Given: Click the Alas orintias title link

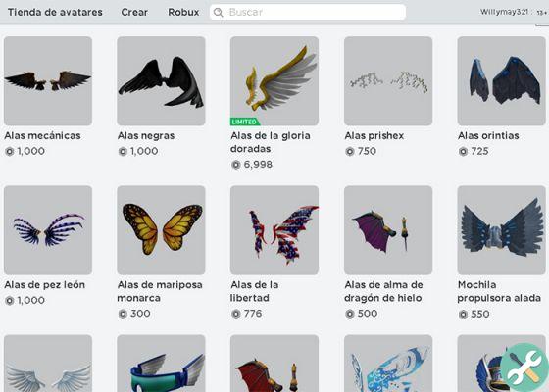Looking at the screenshot, I should (488, 136).
